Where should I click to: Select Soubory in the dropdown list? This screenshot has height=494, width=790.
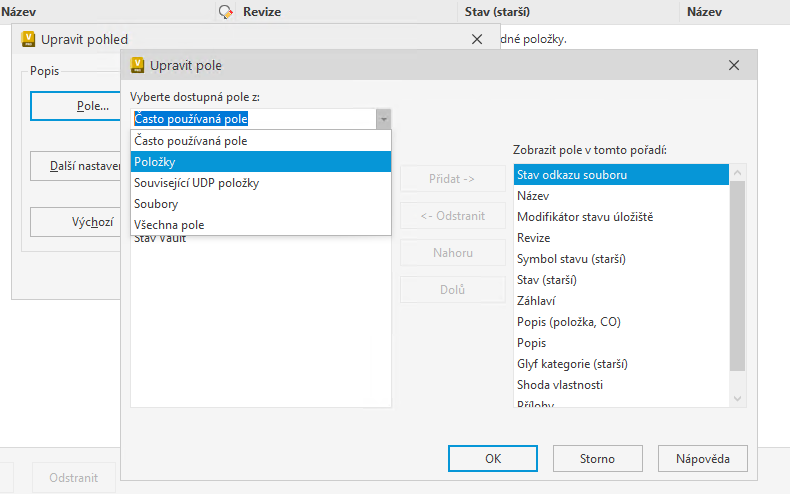click(x=260, y=204)
